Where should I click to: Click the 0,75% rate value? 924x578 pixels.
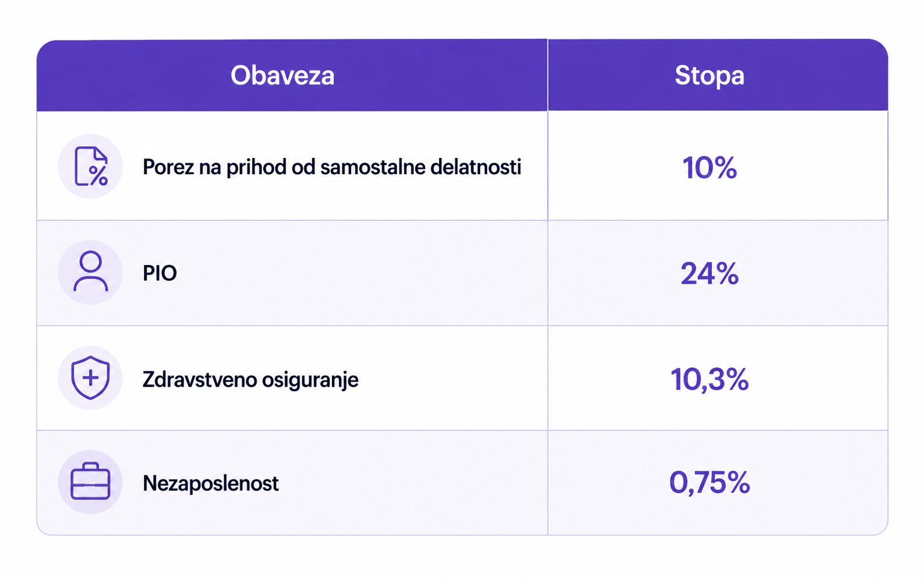[x=710, y=482]
